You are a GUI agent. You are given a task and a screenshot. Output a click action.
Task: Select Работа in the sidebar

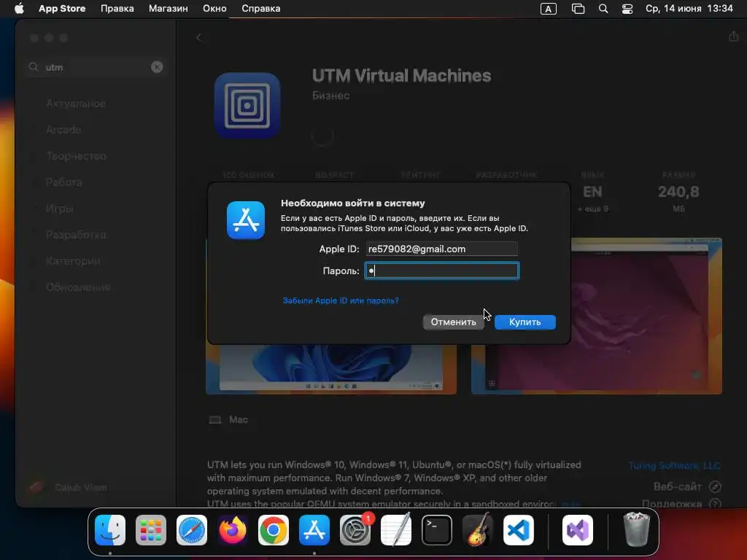pos(64,182)
